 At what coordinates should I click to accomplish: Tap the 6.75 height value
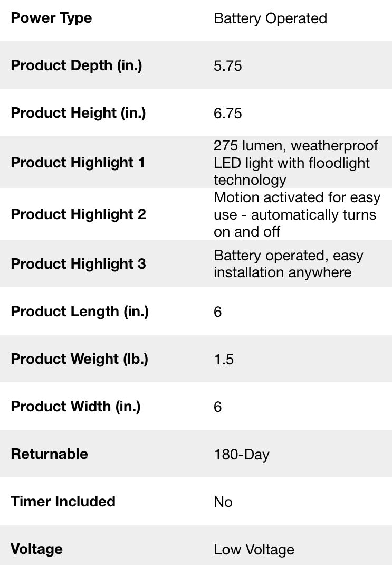(x=227, y=113)
